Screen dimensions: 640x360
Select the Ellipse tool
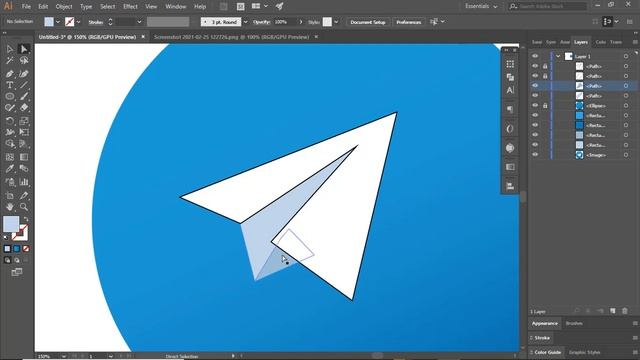(10, 97)
